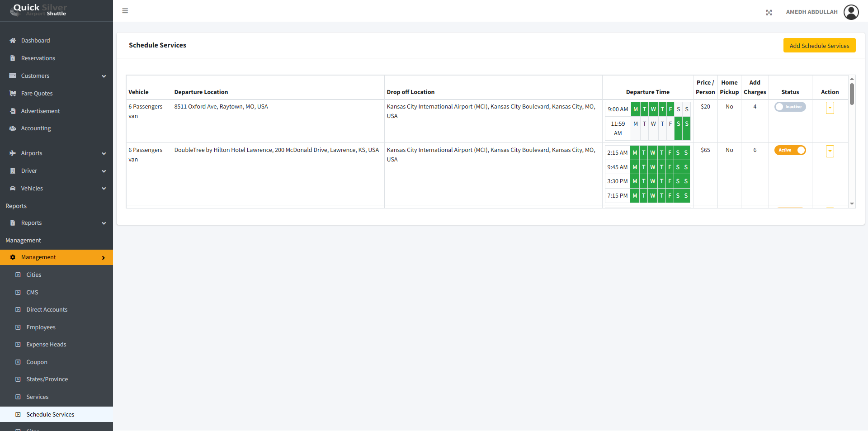The image size is (868, 431).
Task: Go to Expense Heads in sidebar
Action: pos(46,345)
